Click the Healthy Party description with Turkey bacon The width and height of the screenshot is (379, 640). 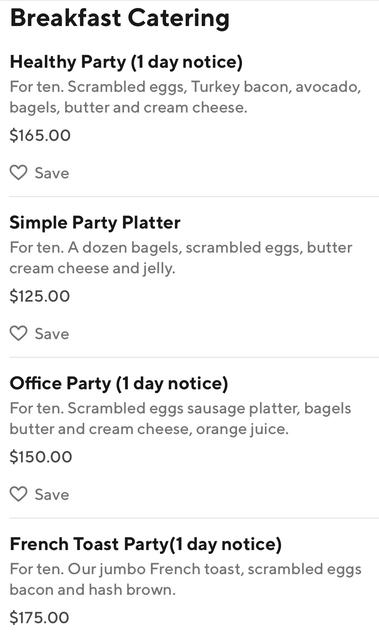click(x=185, y=97)
